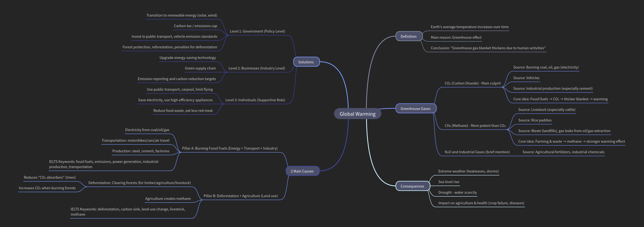The height and width of the screenshot is (227, 644).
Task: Click Level 2: Businesses (Industry Level)
Action: click(x=256, y=68)
